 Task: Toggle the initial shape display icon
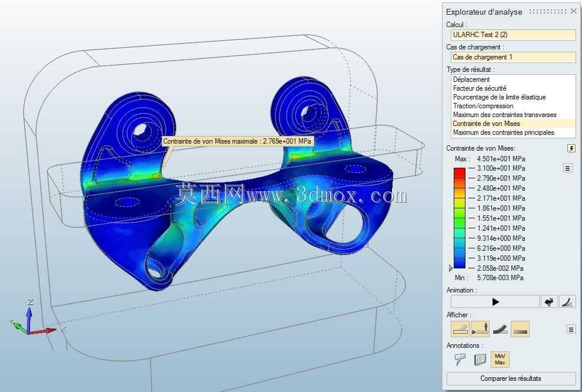pyautogui.click(x=460, y=329)
